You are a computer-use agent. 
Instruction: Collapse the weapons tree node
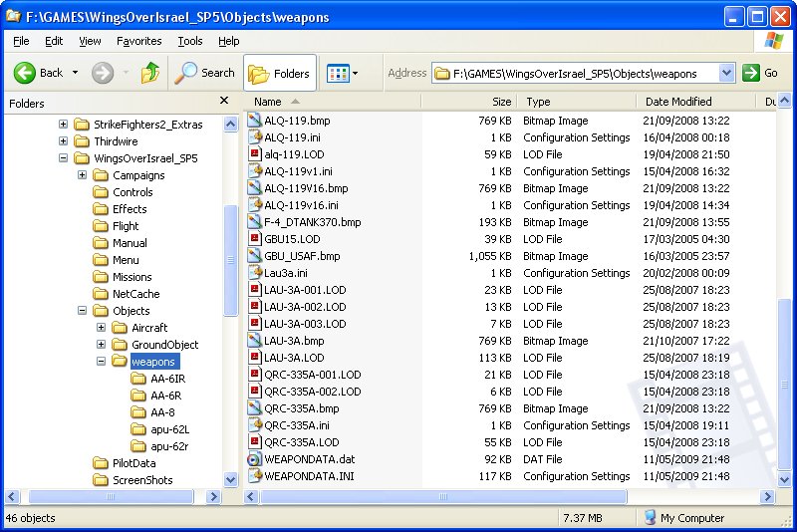click(x=101, y=362)
